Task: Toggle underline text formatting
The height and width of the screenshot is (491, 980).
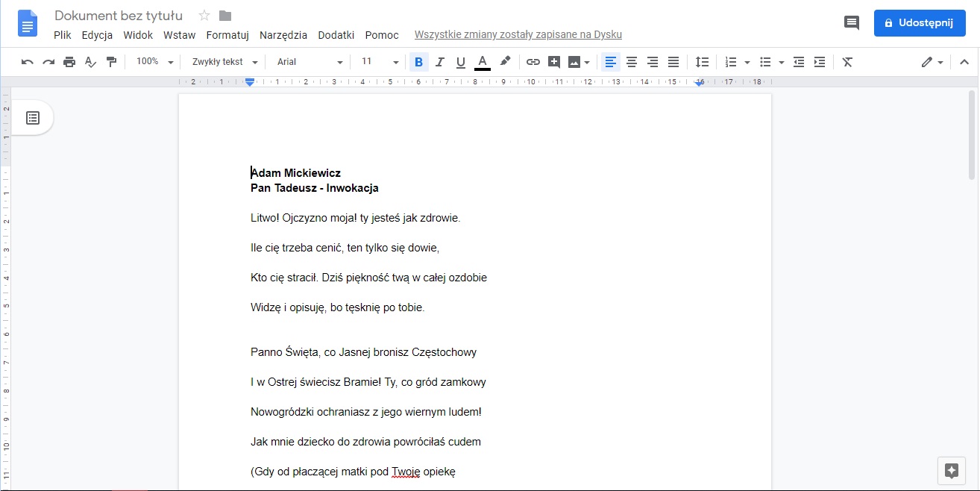Action: tap(461, 62)
